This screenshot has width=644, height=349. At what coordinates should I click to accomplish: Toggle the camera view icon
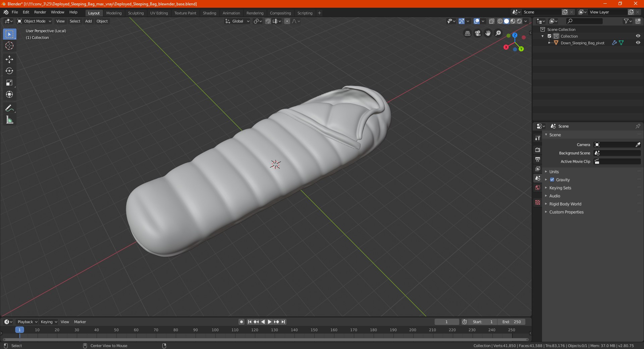coord(478,33)
